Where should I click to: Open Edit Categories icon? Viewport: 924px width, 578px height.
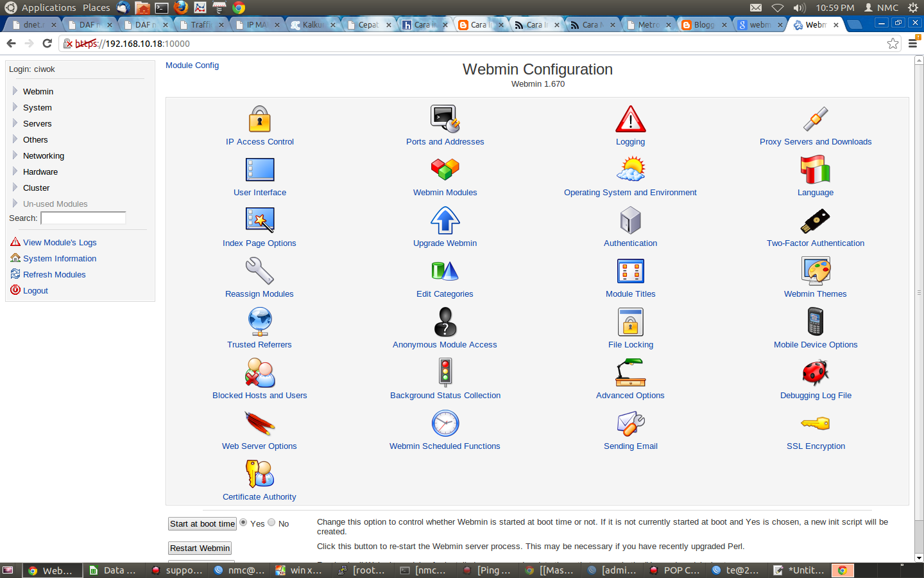tap(445, 271)
